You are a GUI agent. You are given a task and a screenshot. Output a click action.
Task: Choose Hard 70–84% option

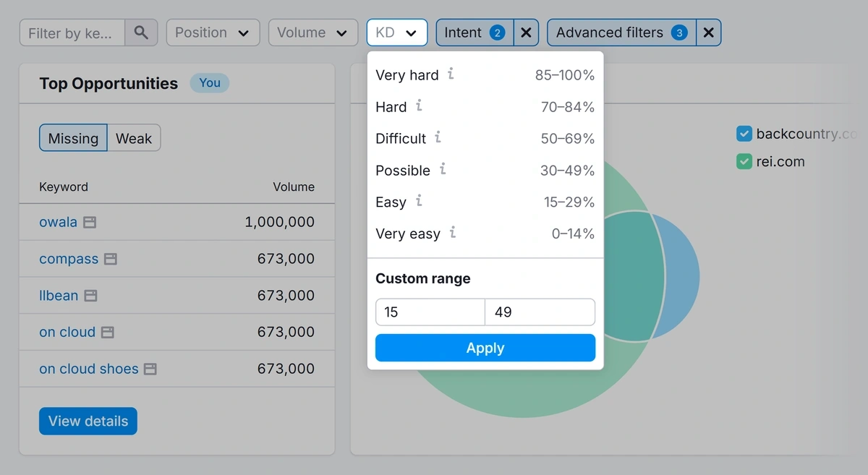pos(485,106)
